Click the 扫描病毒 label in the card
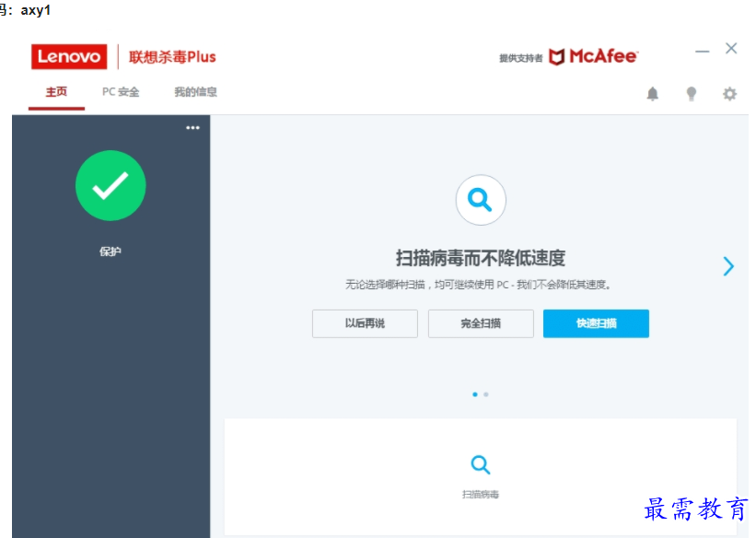The image size is (756, 538). coord(481,495)
